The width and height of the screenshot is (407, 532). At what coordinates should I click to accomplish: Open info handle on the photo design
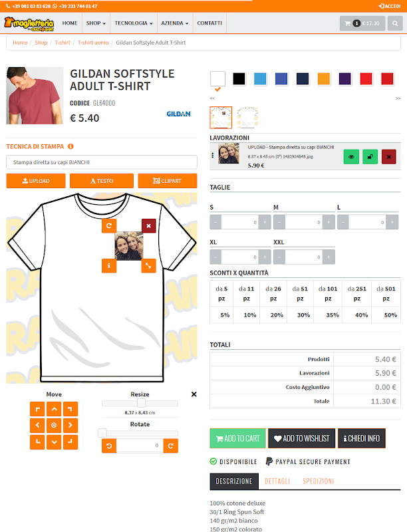coord(109,265)
